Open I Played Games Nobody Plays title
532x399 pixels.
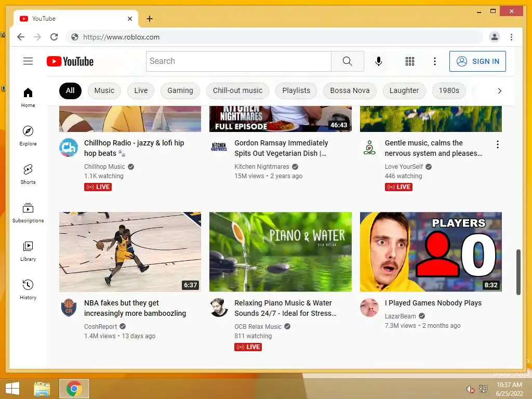(x=433, y=303)
